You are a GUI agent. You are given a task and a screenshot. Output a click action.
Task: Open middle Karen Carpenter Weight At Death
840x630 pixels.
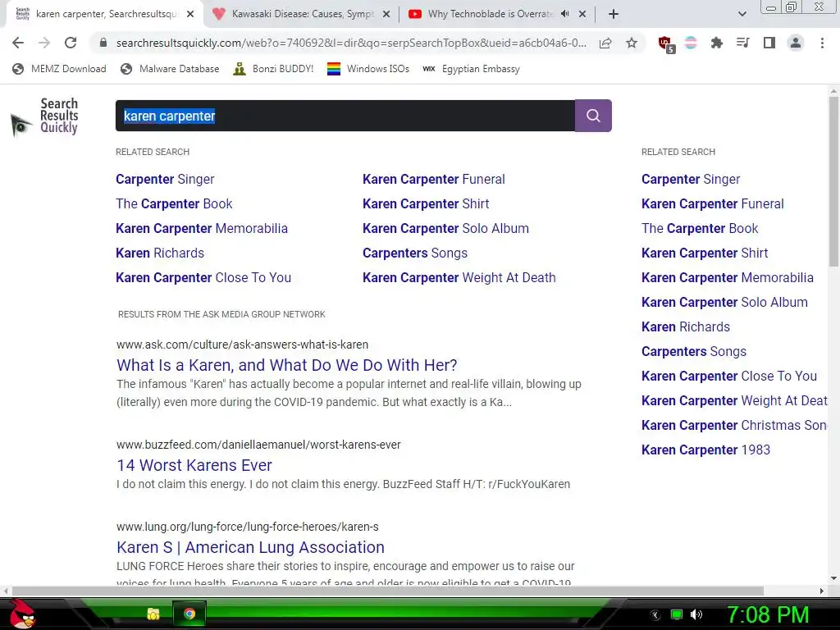pos(459,277)
